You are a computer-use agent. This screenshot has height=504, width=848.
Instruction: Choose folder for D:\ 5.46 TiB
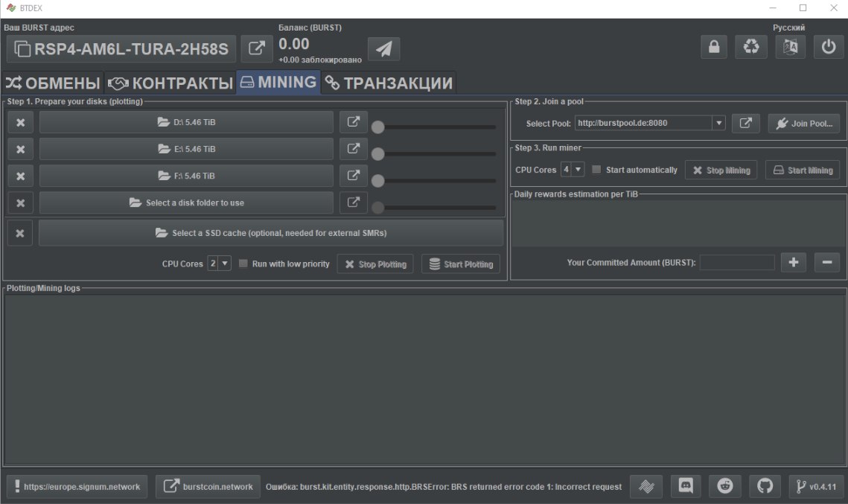187,122
